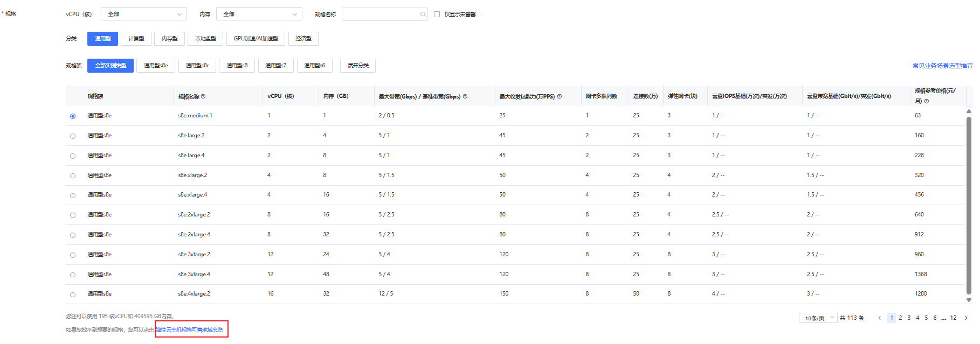Image resolution: width=980 pixels, height=344 pixels.
Task: Click the previous page left arrow
Action: coord(880,318)
